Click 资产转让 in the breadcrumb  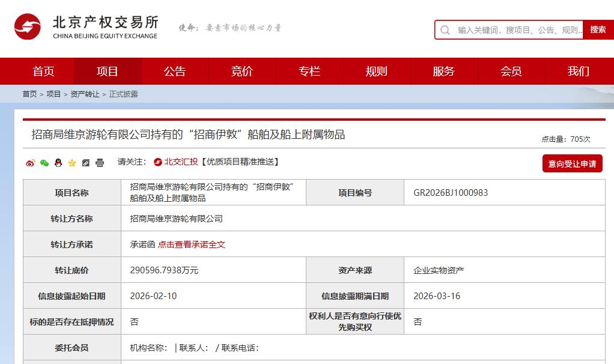coord(85,94)
